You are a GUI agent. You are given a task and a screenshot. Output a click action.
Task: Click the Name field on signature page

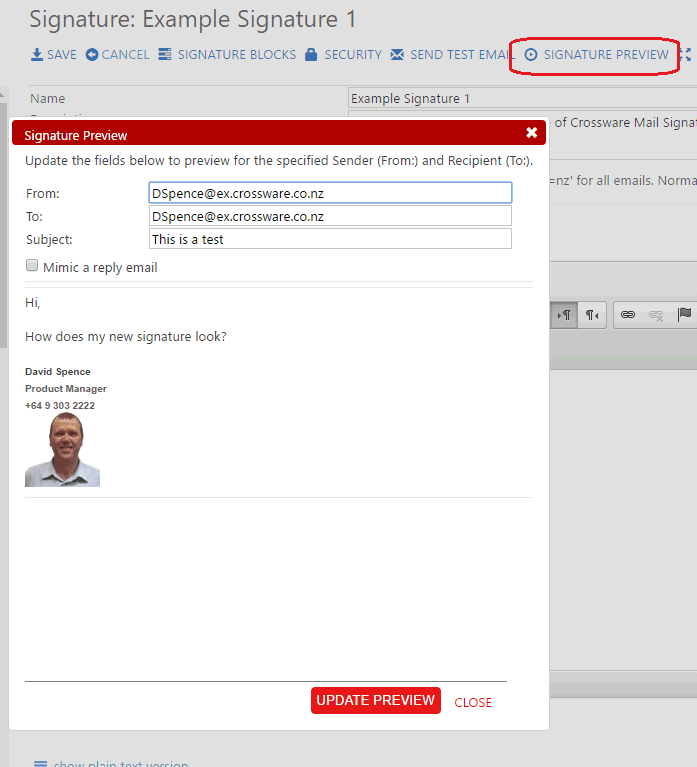pyautogui.click(x=522, y=98)
